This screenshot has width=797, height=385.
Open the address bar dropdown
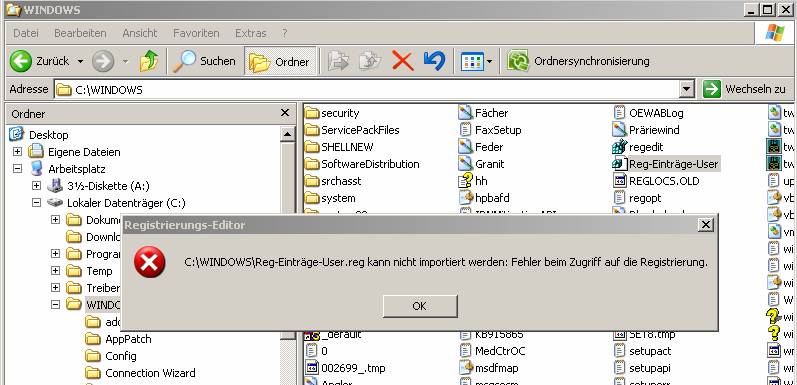(x=687, y=90)
